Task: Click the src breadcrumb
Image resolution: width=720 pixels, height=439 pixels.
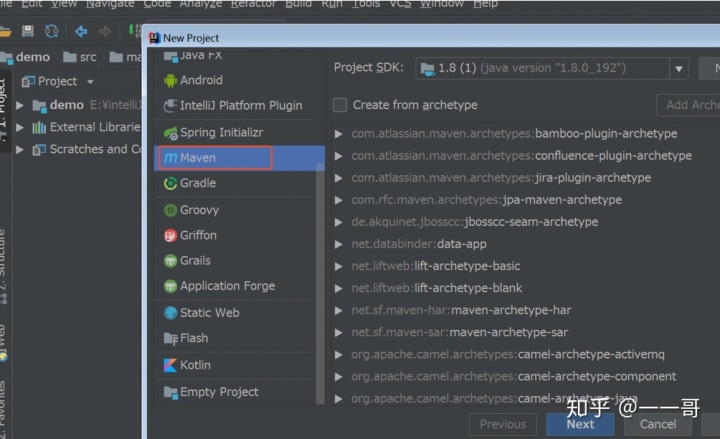Action: [80, 57]
